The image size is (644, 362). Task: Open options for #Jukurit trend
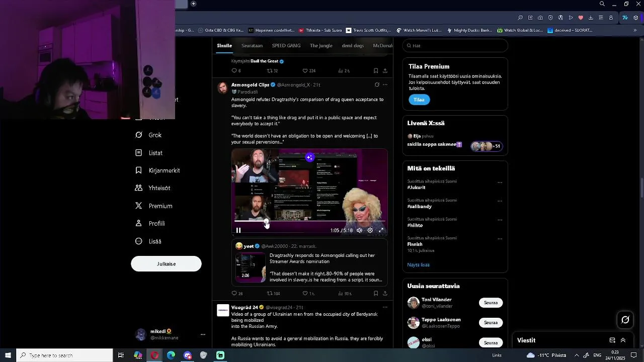click(x=500, y=183)
